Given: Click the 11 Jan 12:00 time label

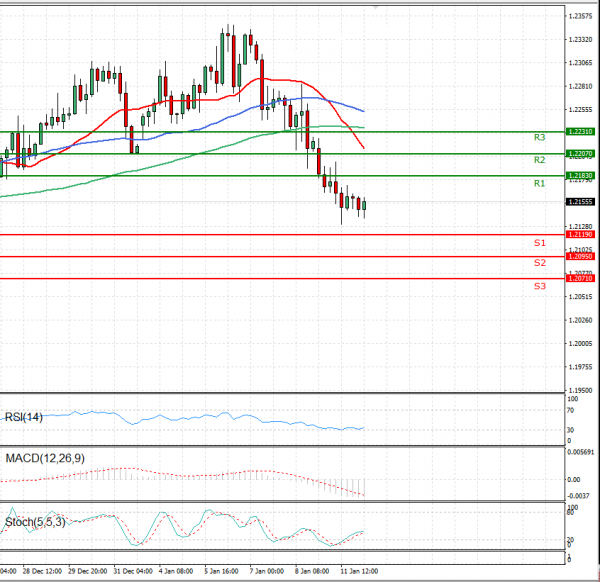Looking at the screenshot, I should (x=359, y=571).
